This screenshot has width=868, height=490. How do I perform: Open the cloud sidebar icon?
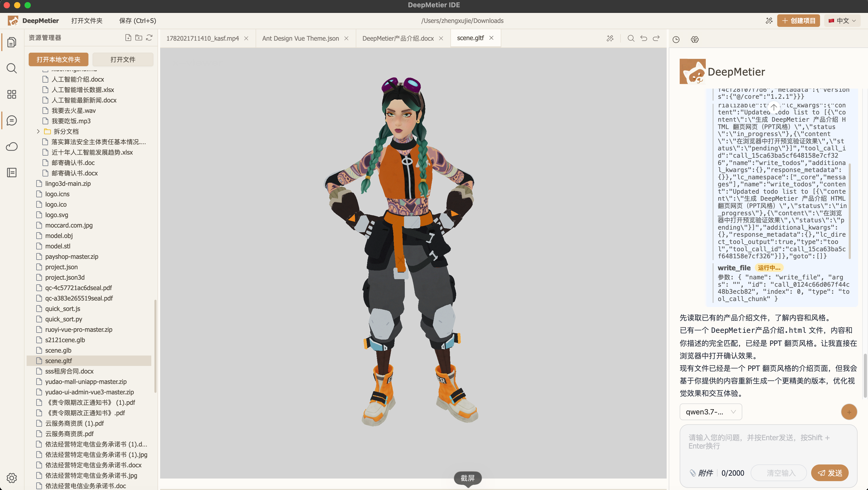11,146
